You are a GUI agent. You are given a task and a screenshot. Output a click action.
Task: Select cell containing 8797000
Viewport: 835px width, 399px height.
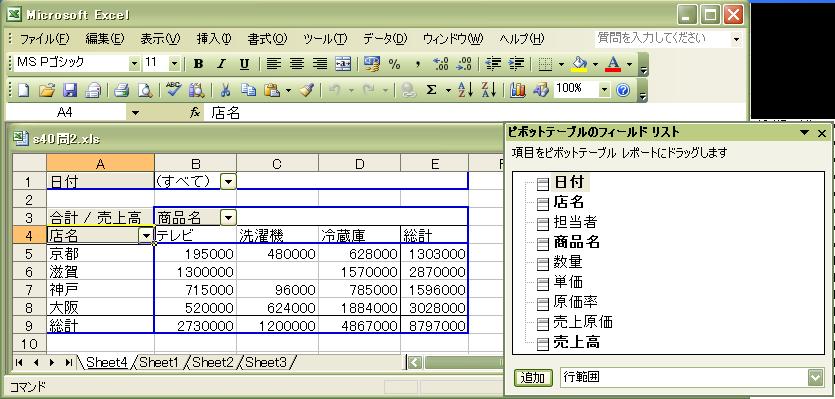(x=435, y=325)
